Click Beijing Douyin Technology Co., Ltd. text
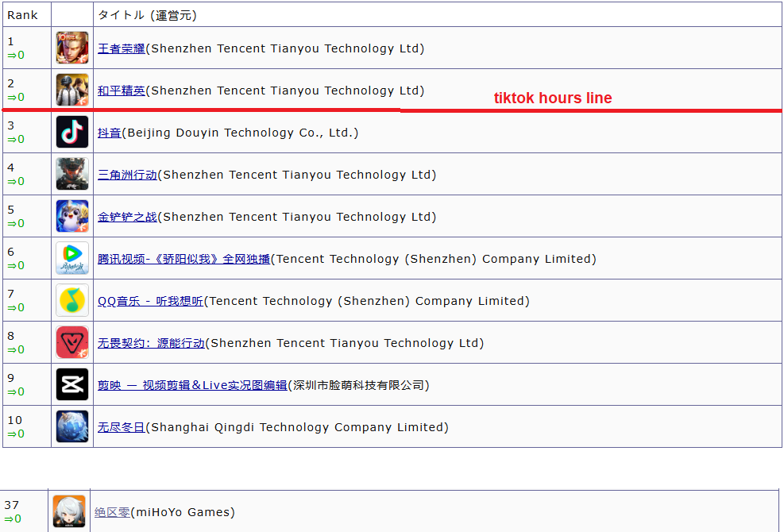784x532 pixels. [240, 133]
